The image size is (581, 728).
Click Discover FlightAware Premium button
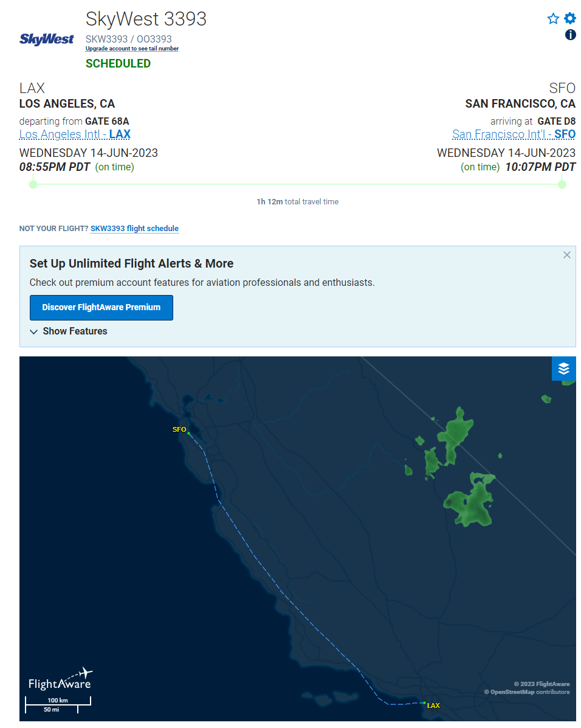(101, 308)
